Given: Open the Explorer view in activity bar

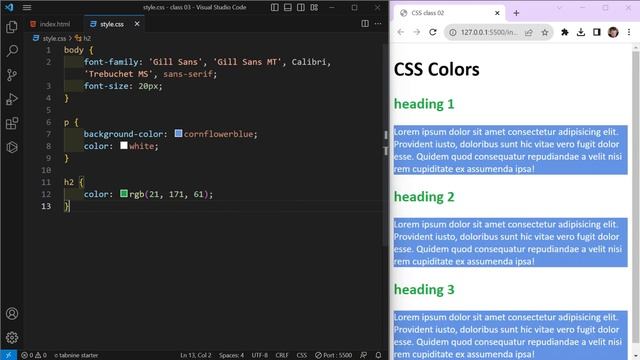Looking at the screenshot, I should tap(12, 27).
